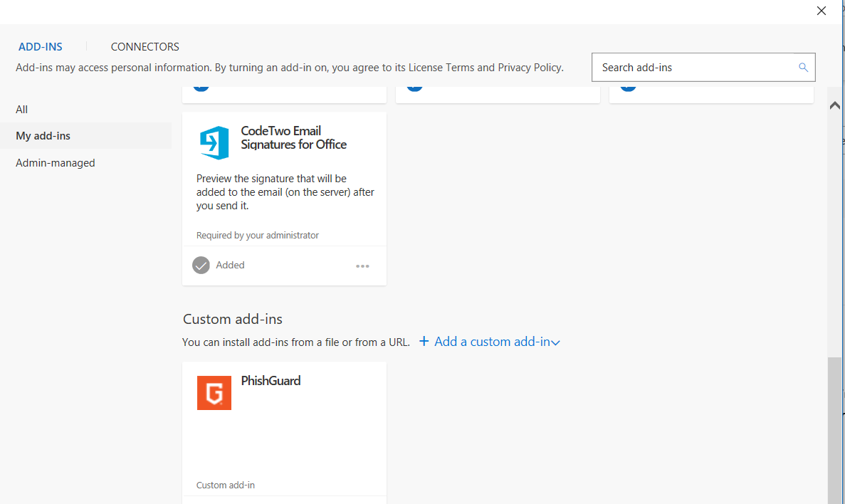Click the License Terms and Privacy Policy notice

tap(290, 68)
